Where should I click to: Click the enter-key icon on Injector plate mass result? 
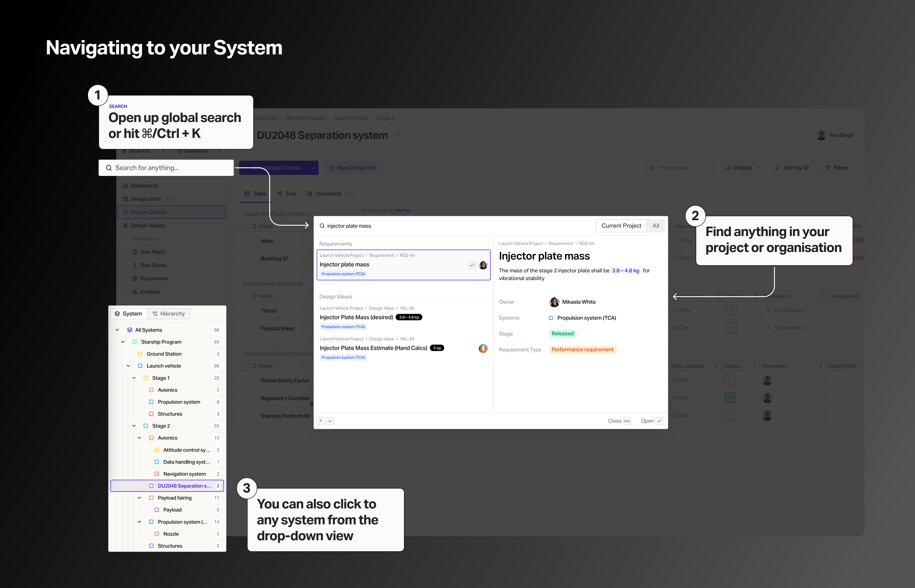[472, 265]
